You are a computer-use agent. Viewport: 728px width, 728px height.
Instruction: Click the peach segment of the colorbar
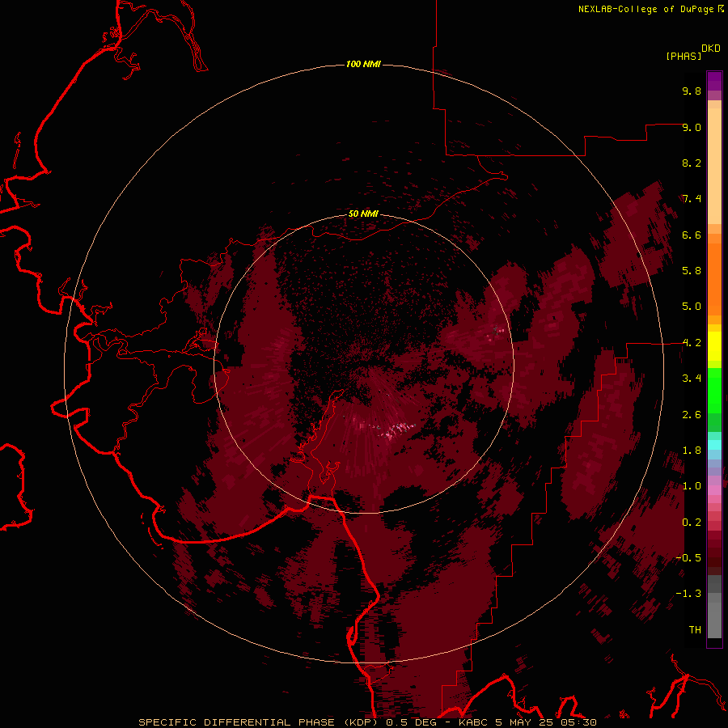pos(714,163)
